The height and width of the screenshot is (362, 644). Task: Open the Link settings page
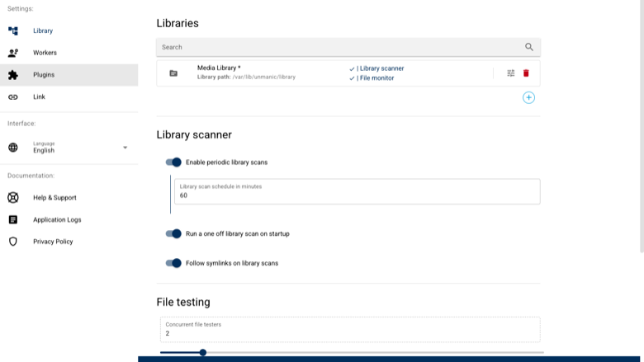(69, 97)
